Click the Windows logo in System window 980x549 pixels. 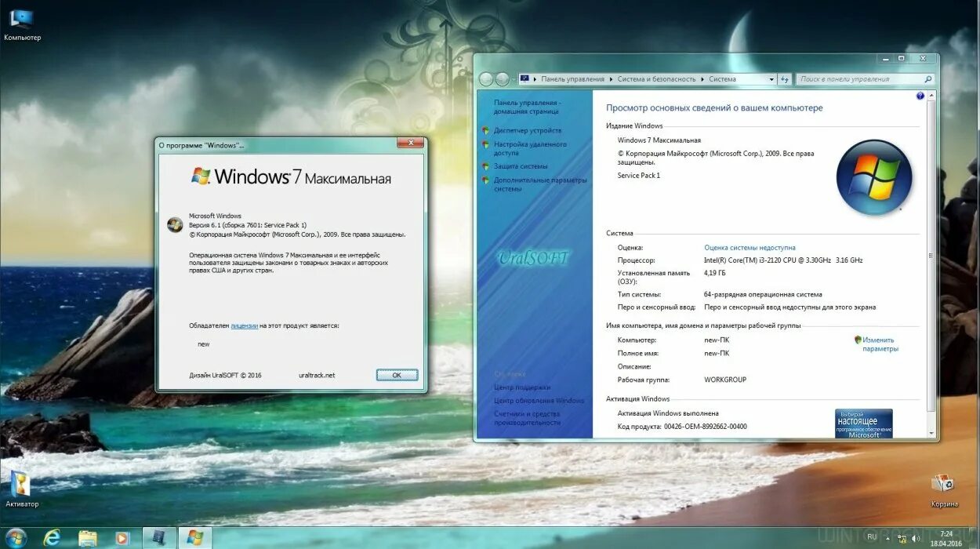coord(874,177)
